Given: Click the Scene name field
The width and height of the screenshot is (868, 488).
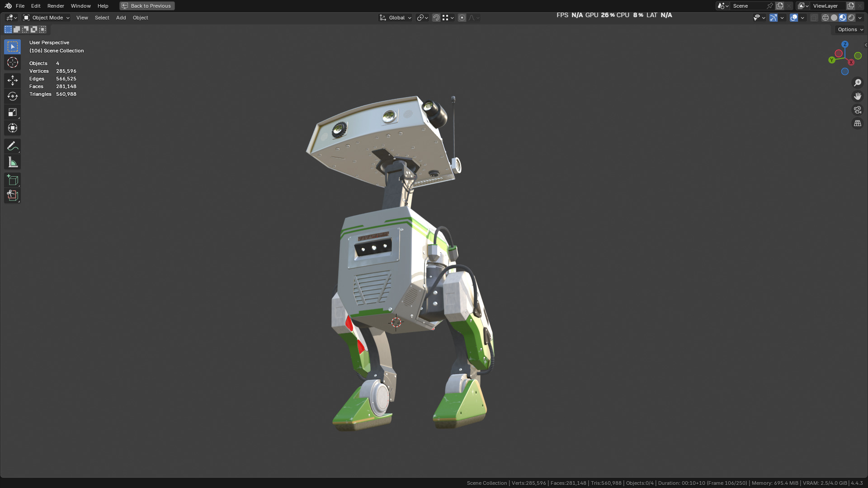Looking at the screenshot, I should 749,6.
